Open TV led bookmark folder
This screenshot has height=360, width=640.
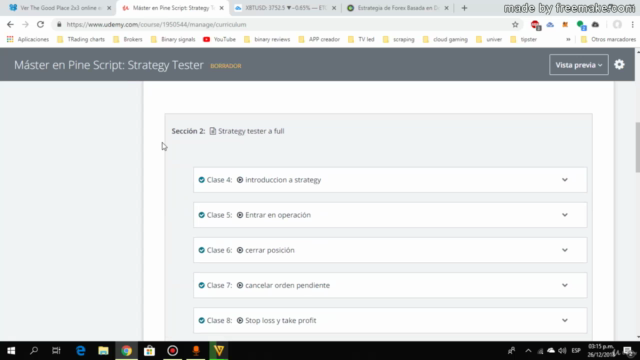click(361, 39)
